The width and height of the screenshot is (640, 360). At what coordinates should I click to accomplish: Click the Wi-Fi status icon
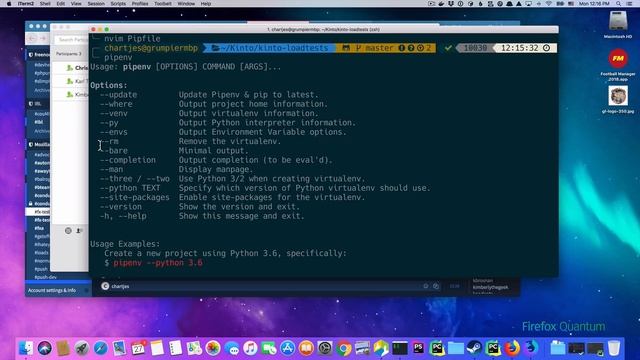coord(549,4)
